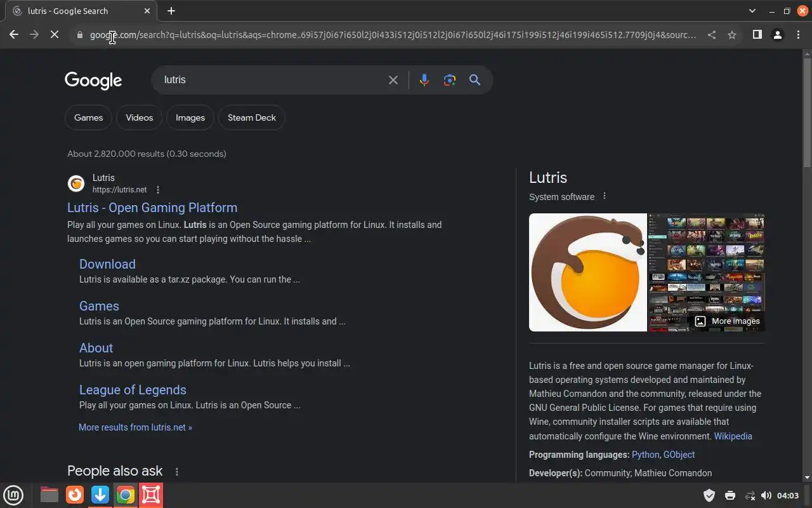Open options for Lutris knowledge panel
The image size is (812, 508).
605,196
